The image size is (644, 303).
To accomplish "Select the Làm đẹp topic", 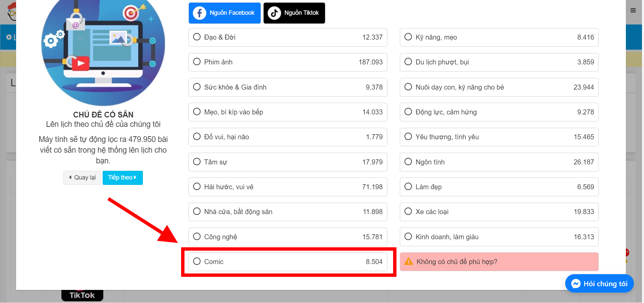I will (499, 187).
